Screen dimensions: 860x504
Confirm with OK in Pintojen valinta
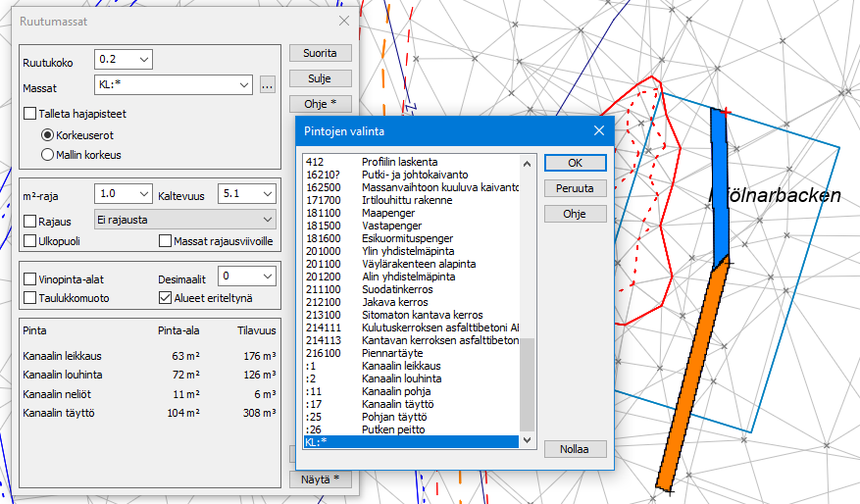click(x=575, y=162)
